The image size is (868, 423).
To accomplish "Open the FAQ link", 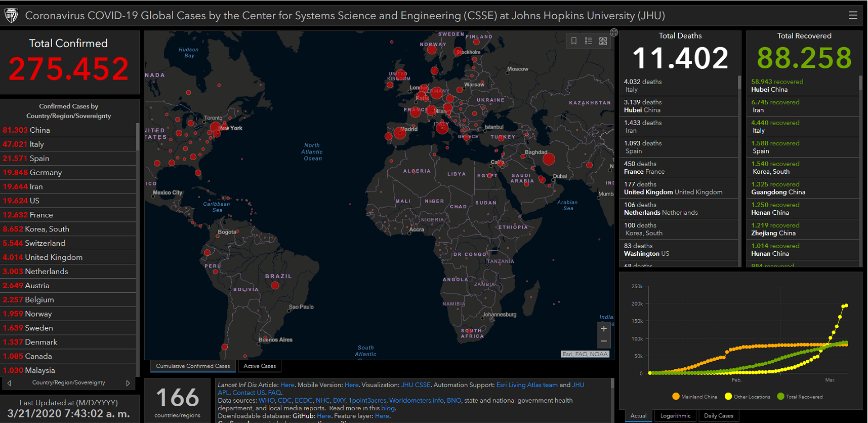I will (274, 393).
